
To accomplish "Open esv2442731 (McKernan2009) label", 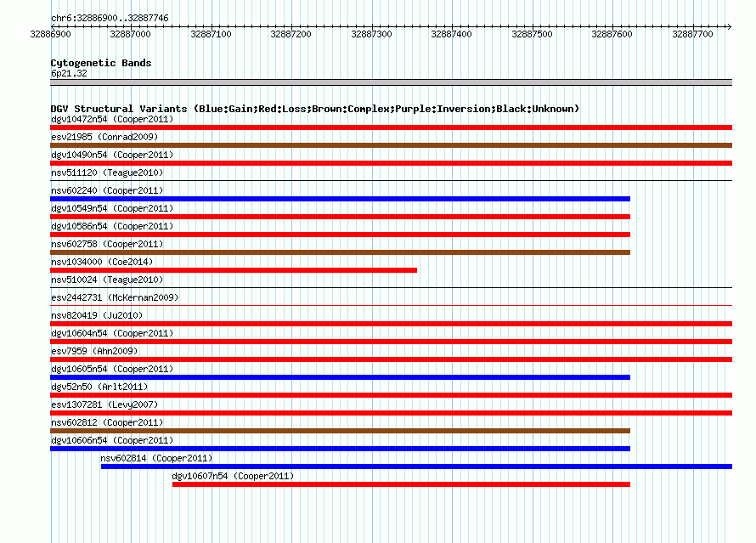I will click(115, 297).
